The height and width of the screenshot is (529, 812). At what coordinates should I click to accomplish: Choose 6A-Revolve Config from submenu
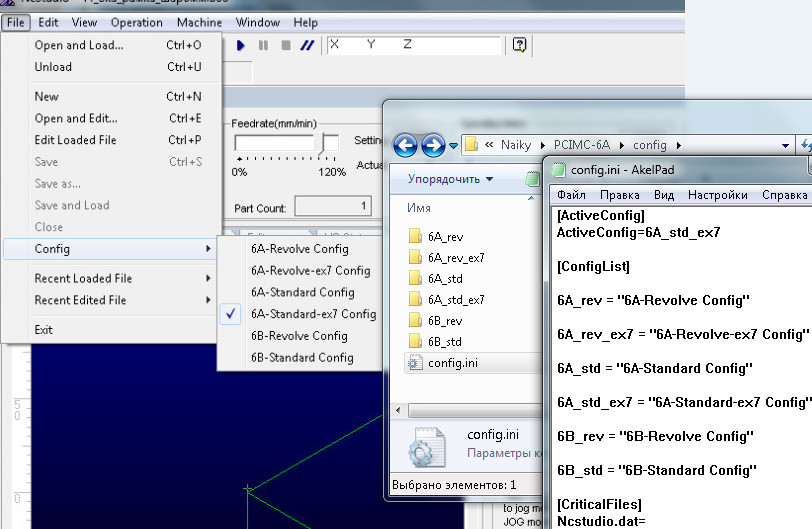[299, 249]
